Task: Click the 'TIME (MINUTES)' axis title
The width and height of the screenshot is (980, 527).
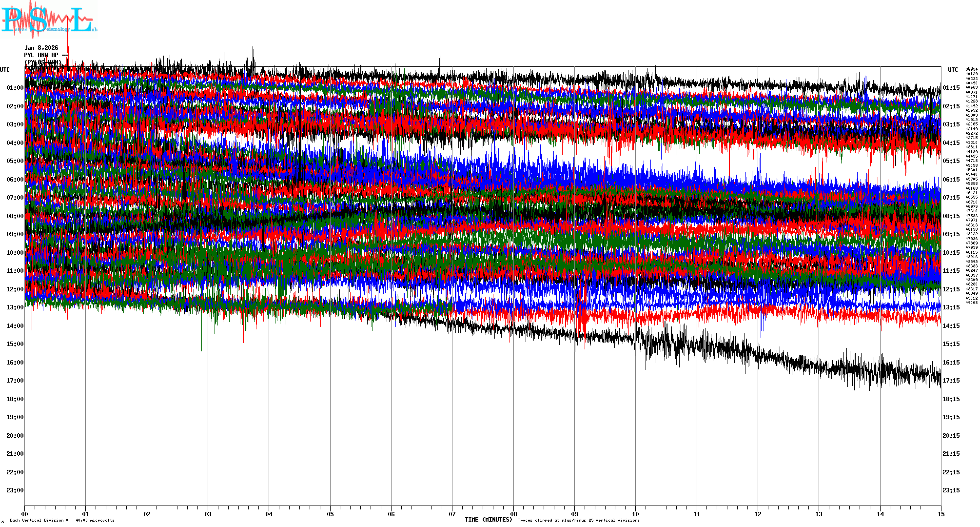Action: click(x=488, y=520)
